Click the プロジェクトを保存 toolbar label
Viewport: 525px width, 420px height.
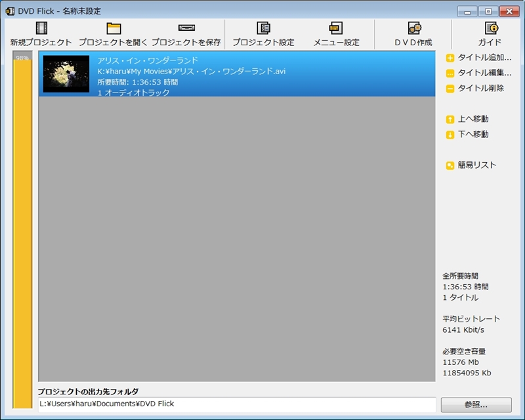186,42
